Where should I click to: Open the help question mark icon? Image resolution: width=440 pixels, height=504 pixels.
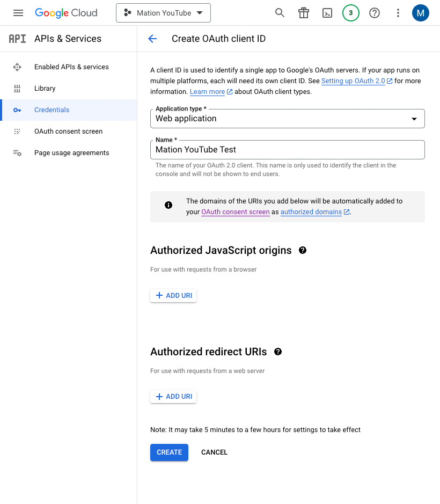click(x=375, y=13)
